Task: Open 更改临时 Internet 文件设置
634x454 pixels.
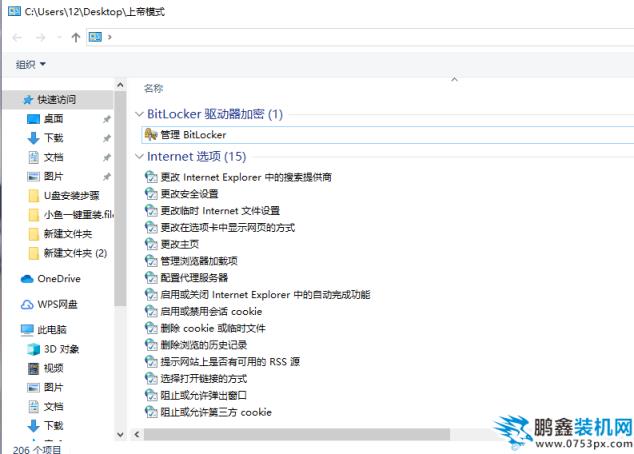Action: pos(220,211)
